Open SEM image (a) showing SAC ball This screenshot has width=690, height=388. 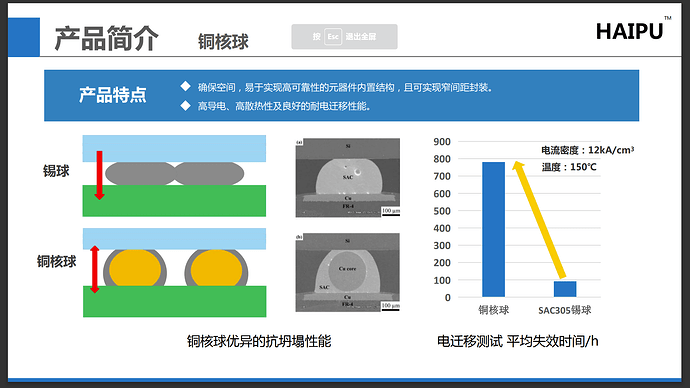point(348,178)
